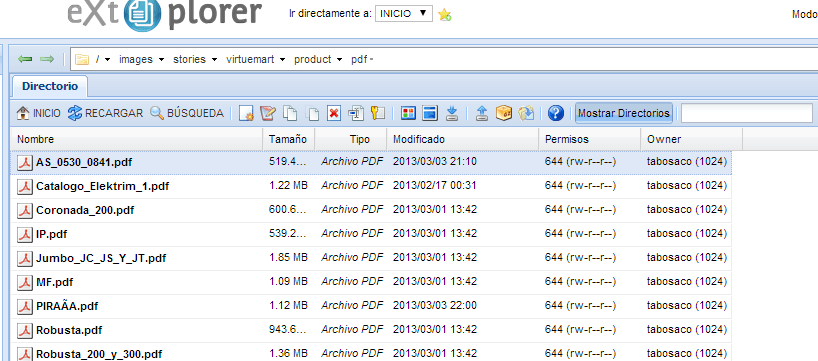
Task: Click the move files icon
Action: coord(312,114)
